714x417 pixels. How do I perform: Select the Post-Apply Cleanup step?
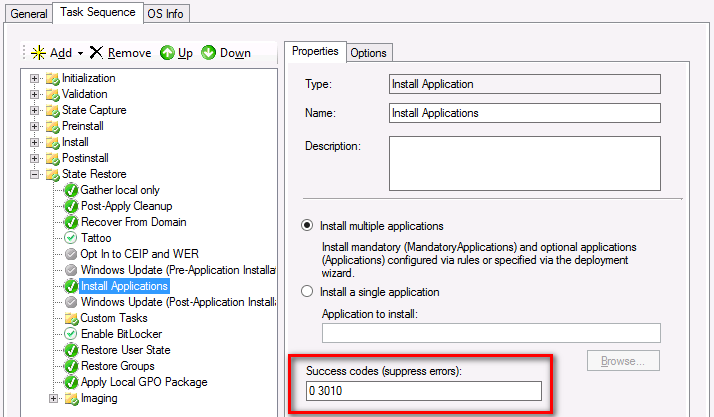(127, 206)
